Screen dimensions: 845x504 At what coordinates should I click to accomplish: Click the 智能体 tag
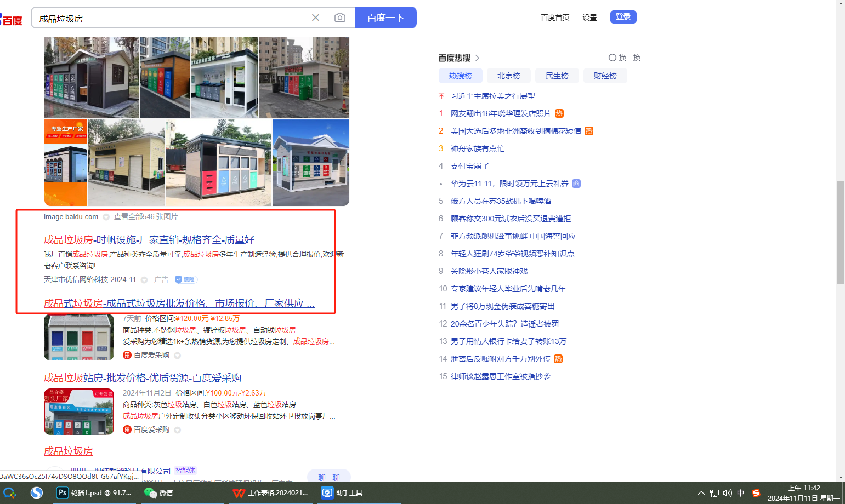coord(185,471)
